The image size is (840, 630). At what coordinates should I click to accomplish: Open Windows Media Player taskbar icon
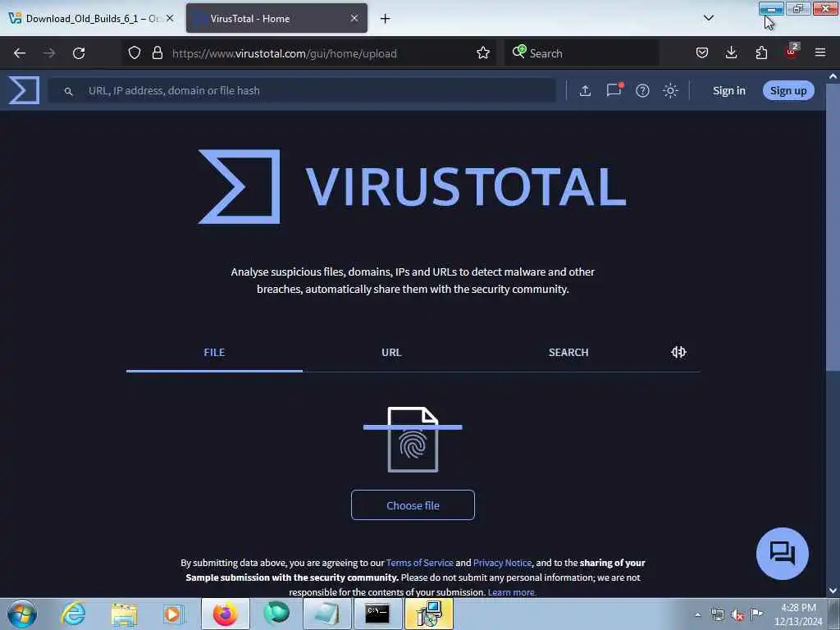(x=173, y=614)
